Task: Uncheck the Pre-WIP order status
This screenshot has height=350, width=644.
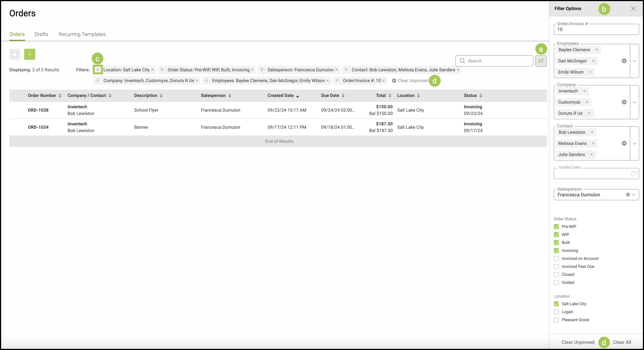Action: click(x=556, y=226)
